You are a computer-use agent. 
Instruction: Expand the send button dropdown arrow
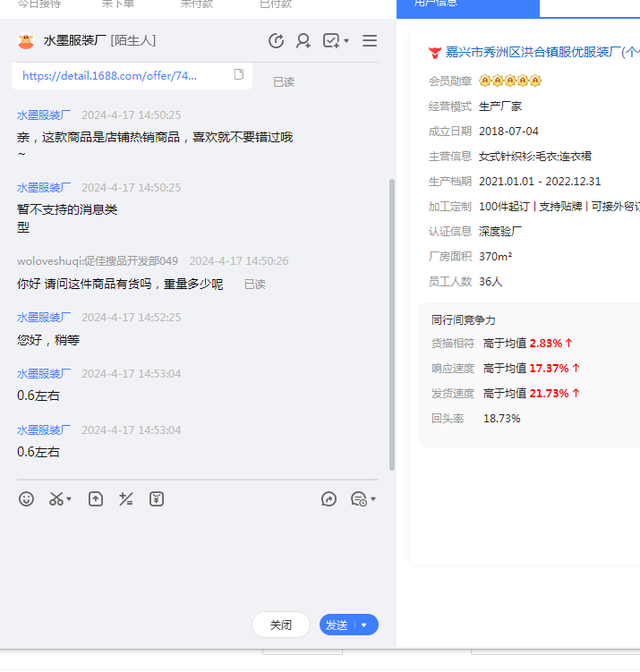tap(364, 625)
